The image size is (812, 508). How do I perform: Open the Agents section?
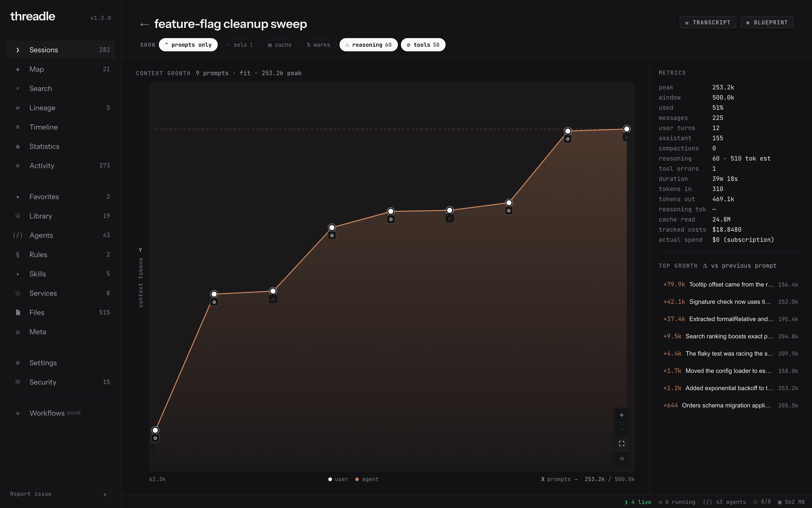(61, 235)
